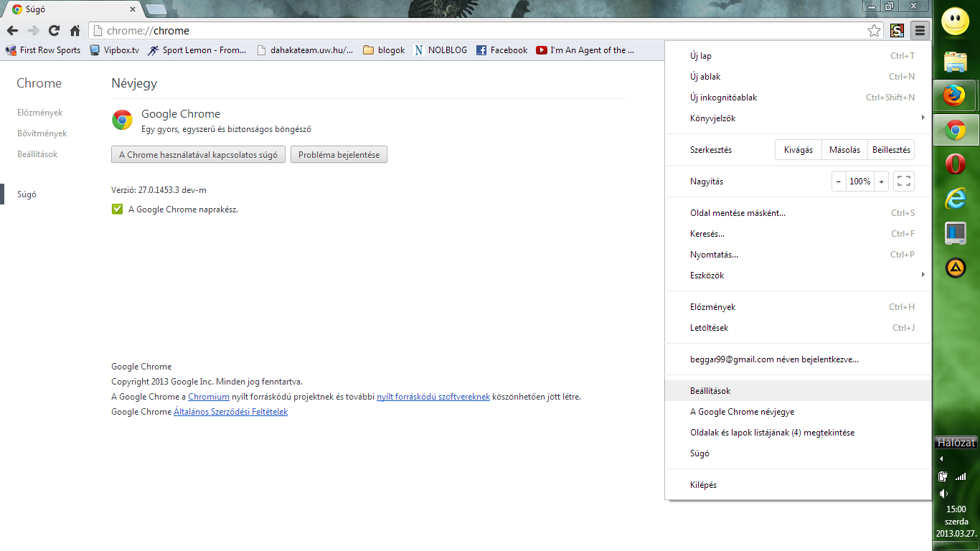Choose Kilépés from the menu
Screen dimensions: 980x551
(798, 485)
